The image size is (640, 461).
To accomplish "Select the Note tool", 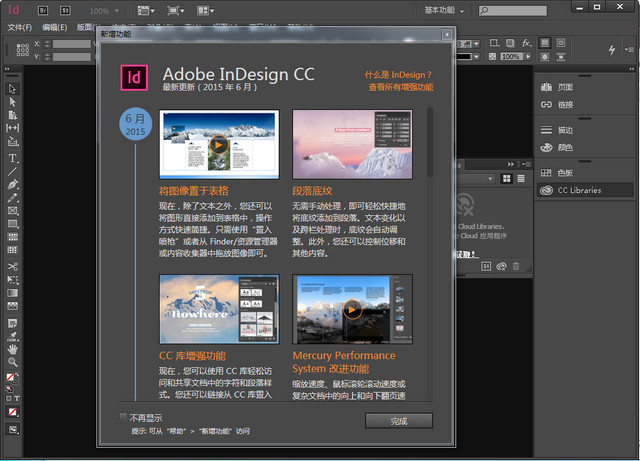I will point(13,323).
